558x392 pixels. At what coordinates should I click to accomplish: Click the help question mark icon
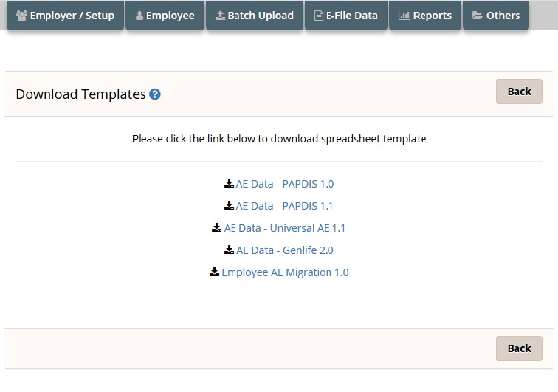(155, 94)
